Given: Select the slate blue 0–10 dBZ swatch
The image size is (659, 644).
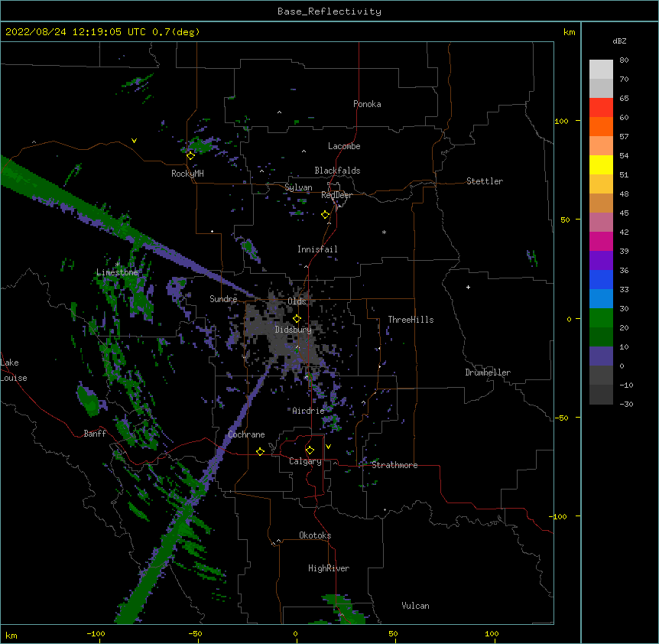Looking at the screenshot, I should pos(601,356).
